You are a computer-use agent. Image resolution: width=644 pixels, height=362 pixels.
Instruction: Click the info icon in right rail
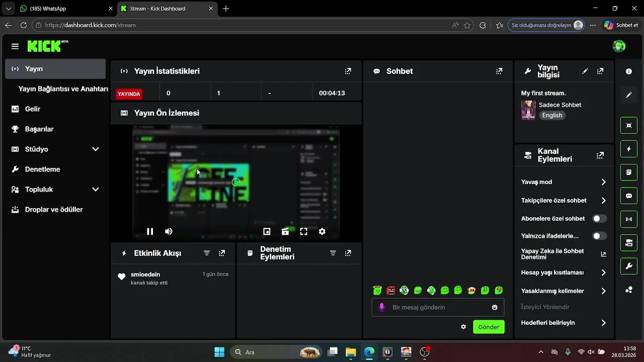[629, 72]
